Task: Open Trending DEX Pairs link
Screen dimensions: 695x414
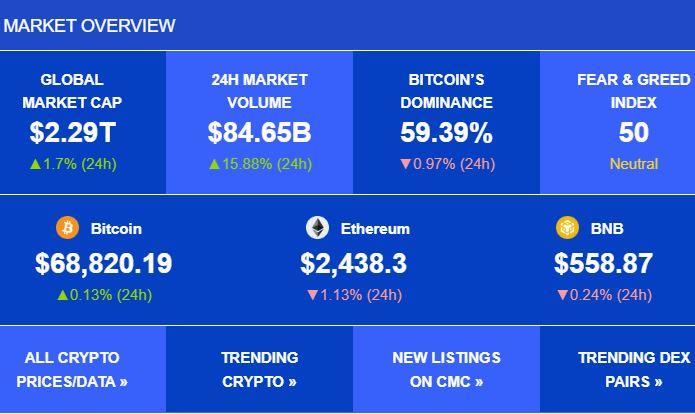Action: (633, 369)
